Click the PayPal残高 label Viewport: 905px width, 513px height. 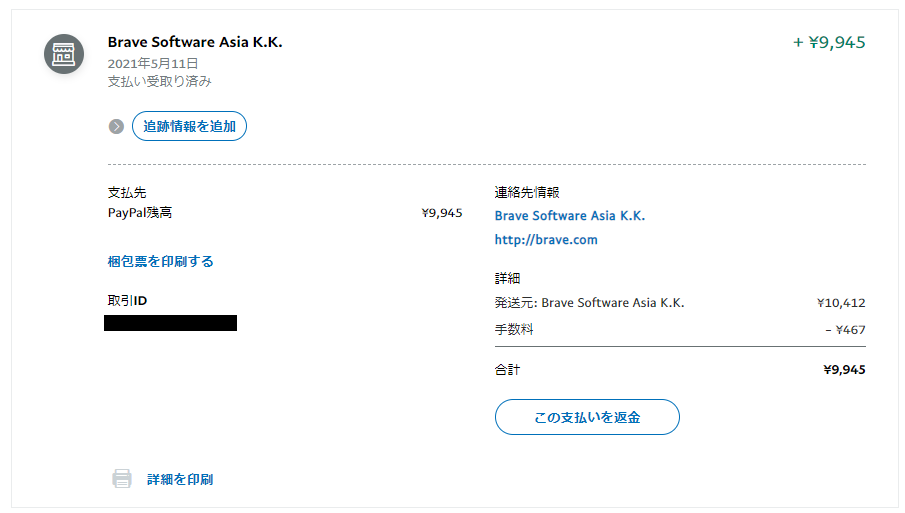click(x=140, y=213)
